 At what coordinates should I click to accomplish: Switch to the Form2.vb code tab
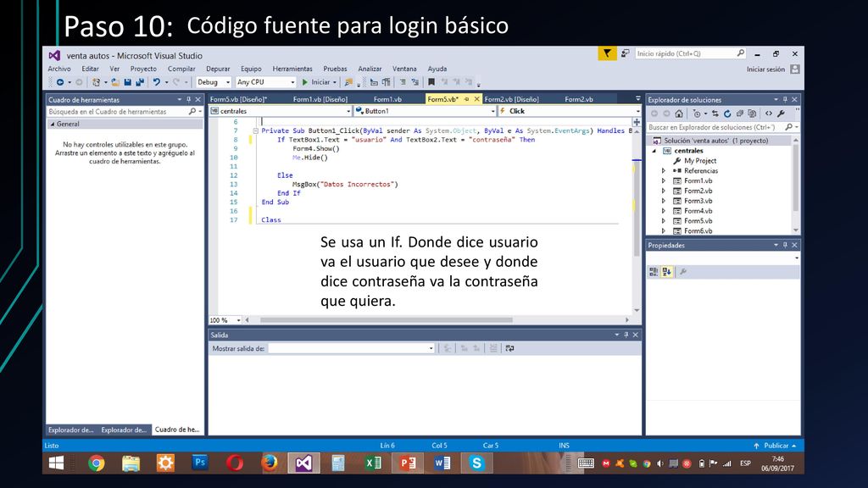tap(578, 99)
